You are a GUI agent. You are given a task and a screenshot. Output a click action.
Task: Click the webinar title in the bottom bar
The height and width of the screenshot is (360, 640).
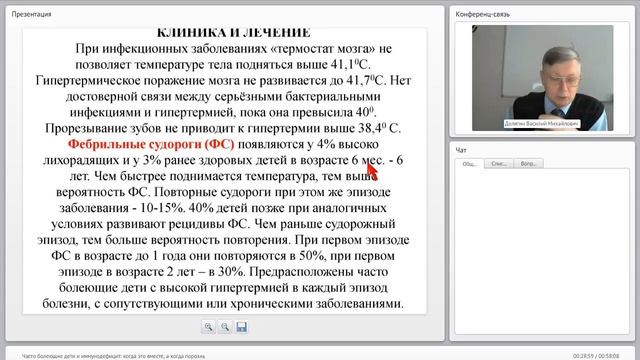tap(113, 356)
